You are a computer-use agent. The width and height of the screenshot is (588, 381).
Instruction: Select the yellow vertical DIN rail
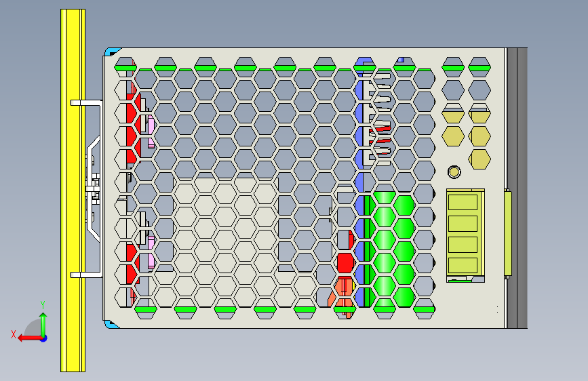(73, 190)
